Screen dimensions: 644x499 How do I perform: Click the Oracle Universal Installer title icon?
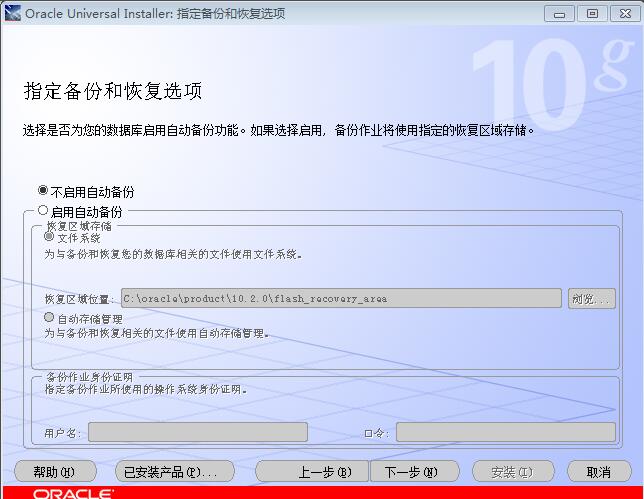pos(12,13)
